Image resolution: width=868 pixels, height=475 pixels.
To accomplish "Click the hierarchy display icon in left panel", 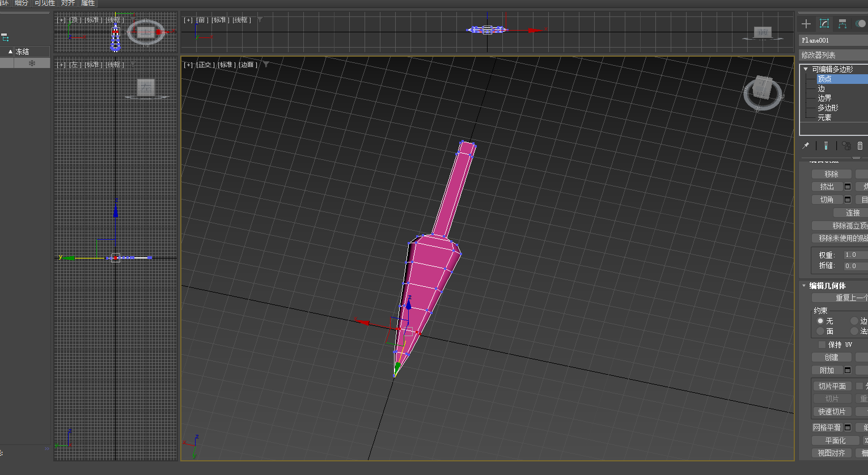I will [5, 38].
